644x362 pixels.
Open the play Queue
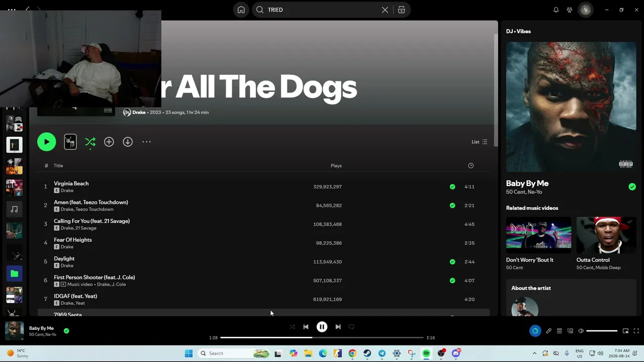point(559,331)
